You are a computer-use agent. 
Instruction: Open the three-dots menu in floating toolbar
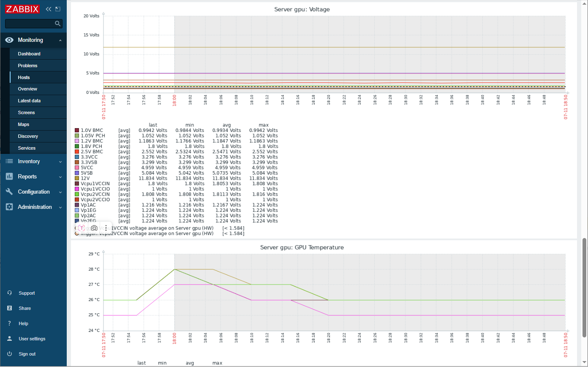(106, 228)
